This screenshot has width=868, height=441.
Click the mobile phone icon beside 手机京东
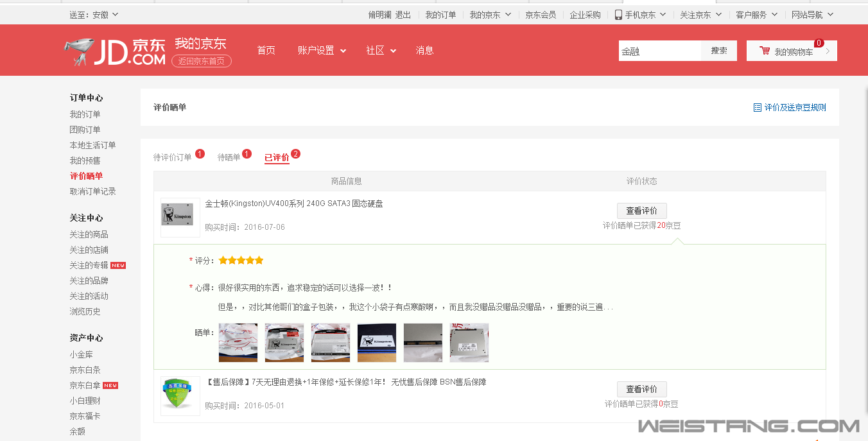click(618, 15)
